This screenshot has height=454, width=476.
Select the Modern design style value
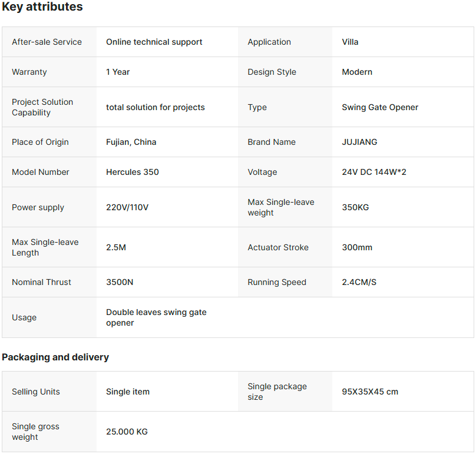[x=357, y=72]
